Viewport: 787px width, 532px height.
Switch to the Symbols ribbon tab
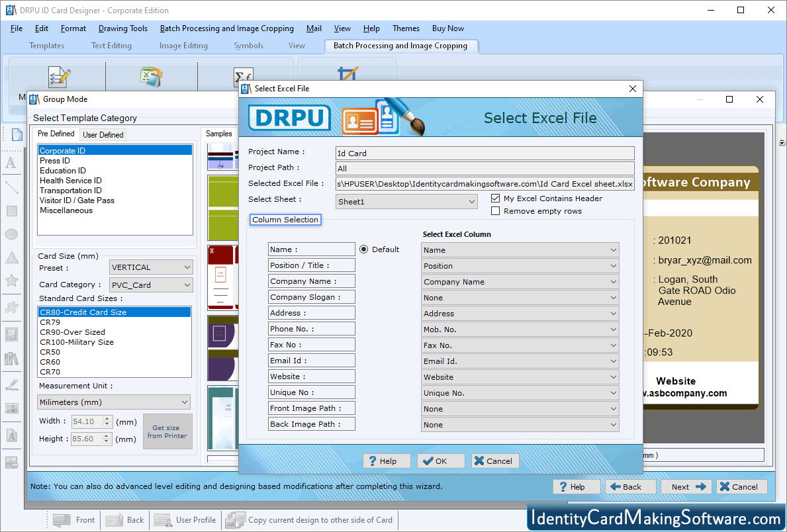pyautogui.click(x=248, y=46)
